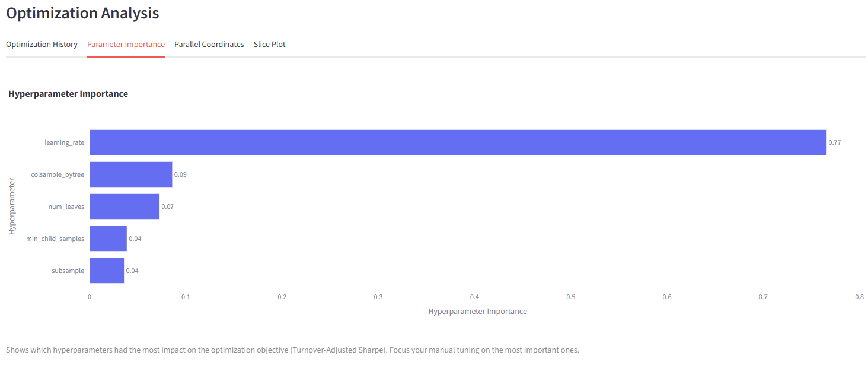Click the x-axis title Hyperparameter Importance
The width and height of the screenshot is (868, 365).
(x=477, y=311)
